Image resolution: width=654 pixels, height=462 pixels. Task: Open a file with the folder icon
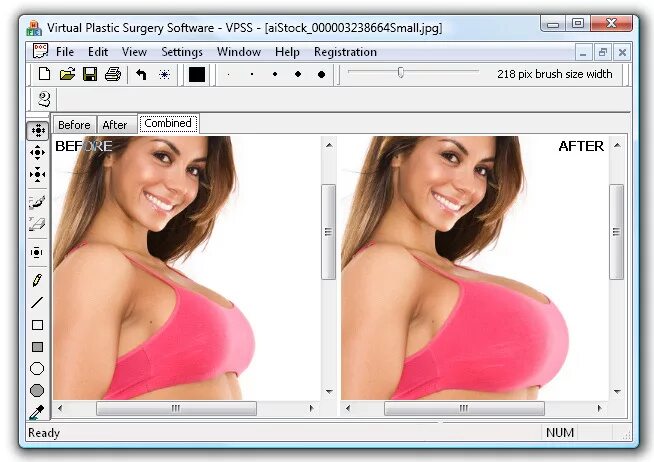[67, 74]
